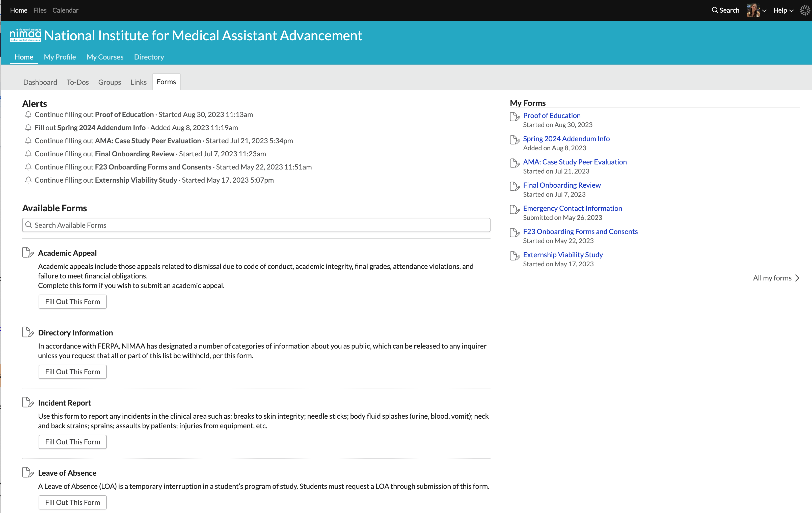Open the Spring 2024 Addendum Info link
The image size is (812, 513).
tap(566, 138)
